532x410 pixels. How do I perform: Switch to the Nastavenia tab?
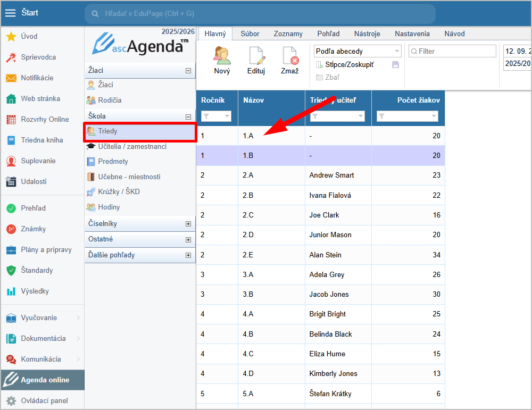point(412,34)
